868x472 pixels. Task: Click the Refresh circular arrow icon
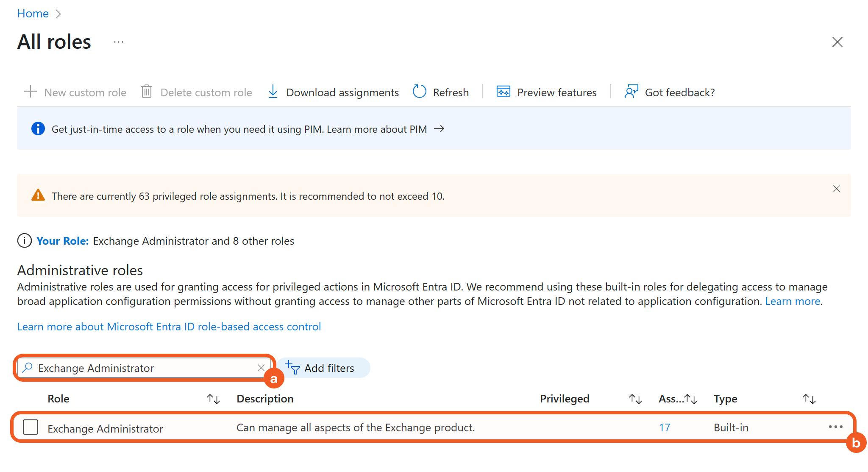[x=419, y=92]
